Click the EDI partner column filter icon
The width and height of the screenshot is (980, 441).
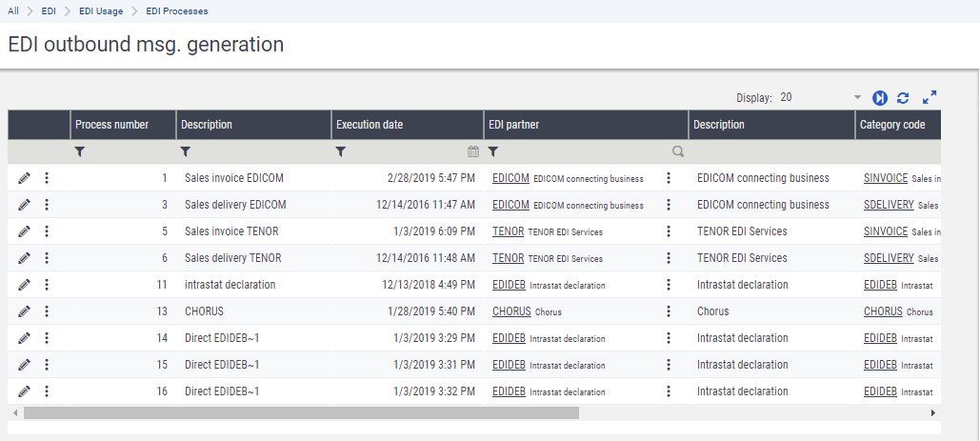[493, 151]
